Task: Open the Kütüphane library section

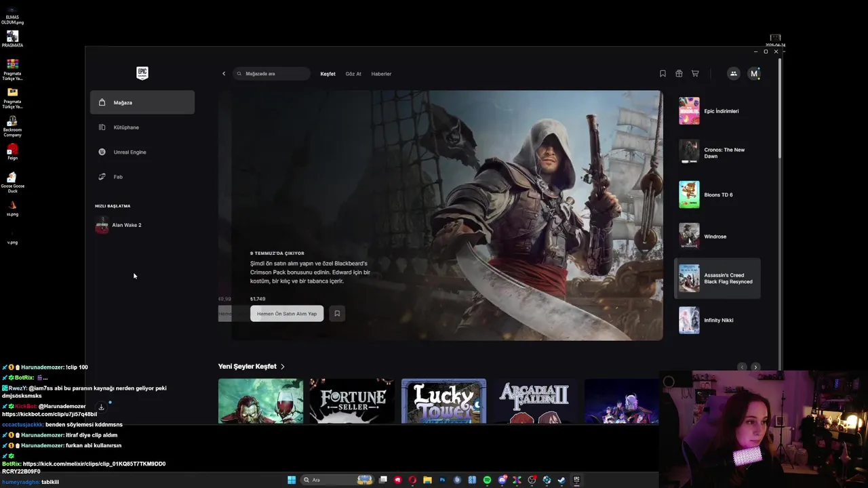Action: pyautogui.click(x=142, y=127)
